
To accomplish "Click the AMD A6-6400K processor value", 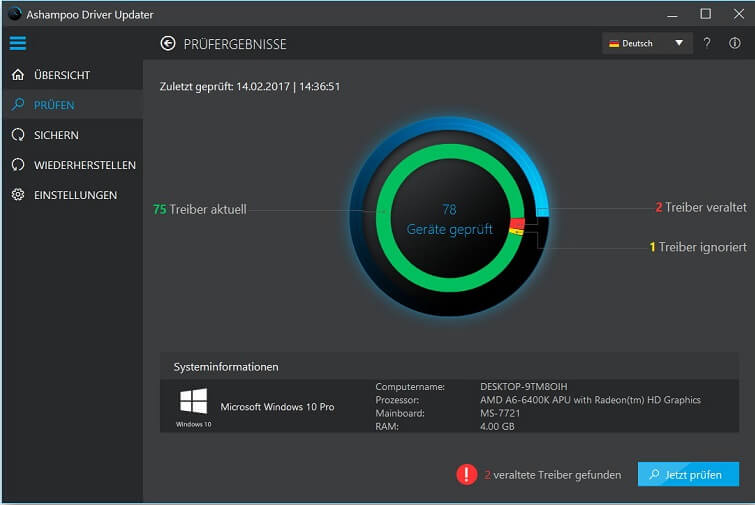I will point(590,400).
